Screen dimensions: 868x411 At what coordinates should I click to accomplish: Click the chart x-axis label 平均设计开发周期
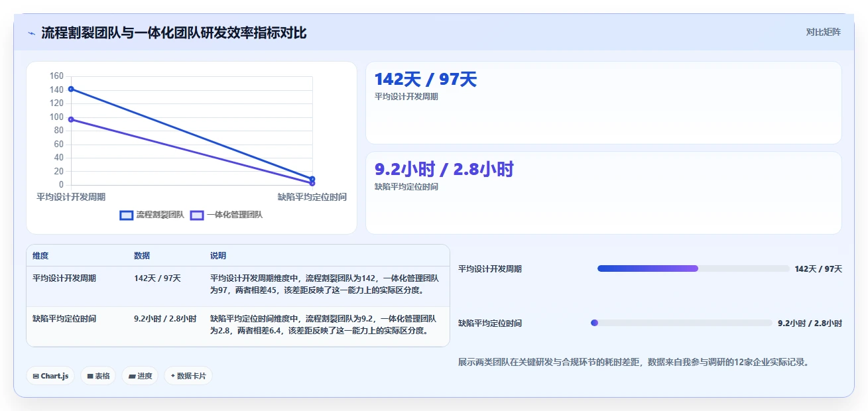71,197
